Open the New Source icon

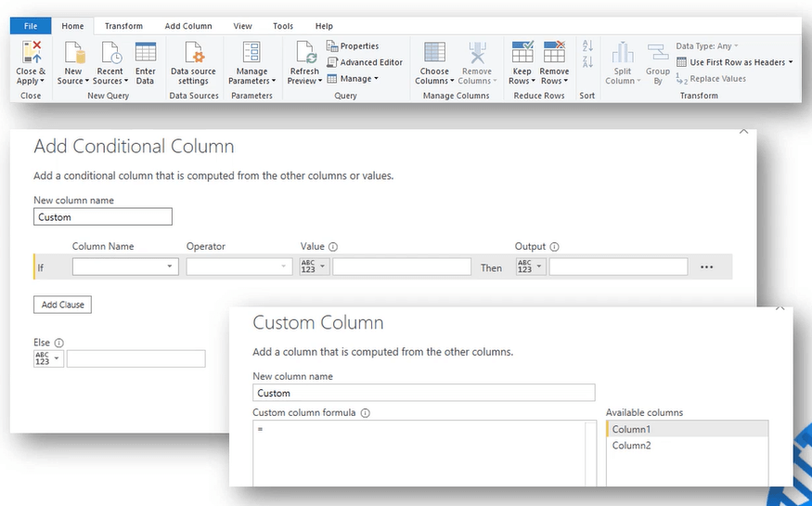[x=74, y=52]
